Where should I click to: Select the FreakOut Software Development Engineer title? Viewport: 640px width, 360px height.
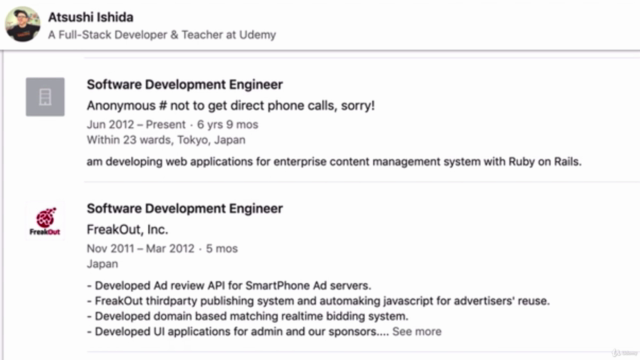point(184,209)
